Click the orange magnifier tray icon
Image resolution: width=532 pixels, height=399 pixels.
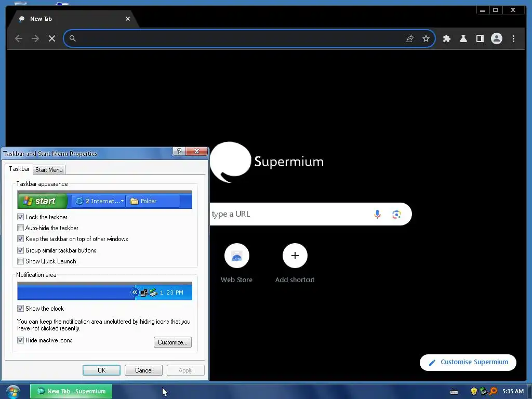coord(493,392)
